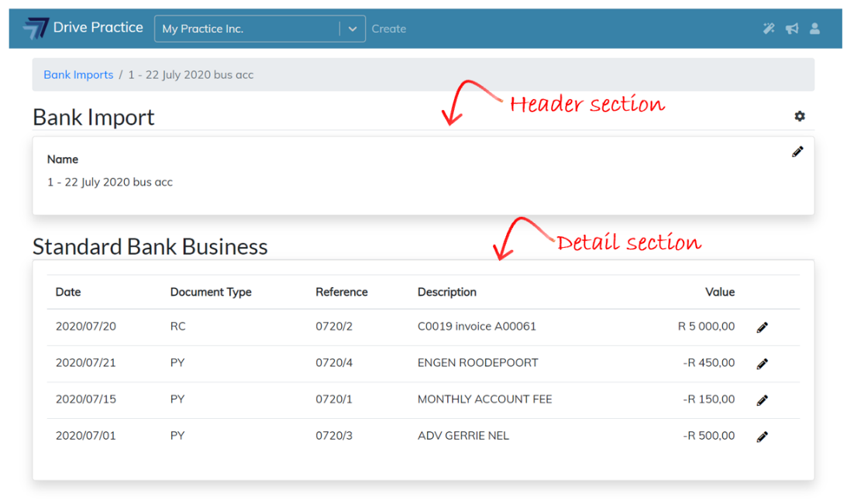Edit the ENGEN ROODEPOORT transaction row

point(763,364)
